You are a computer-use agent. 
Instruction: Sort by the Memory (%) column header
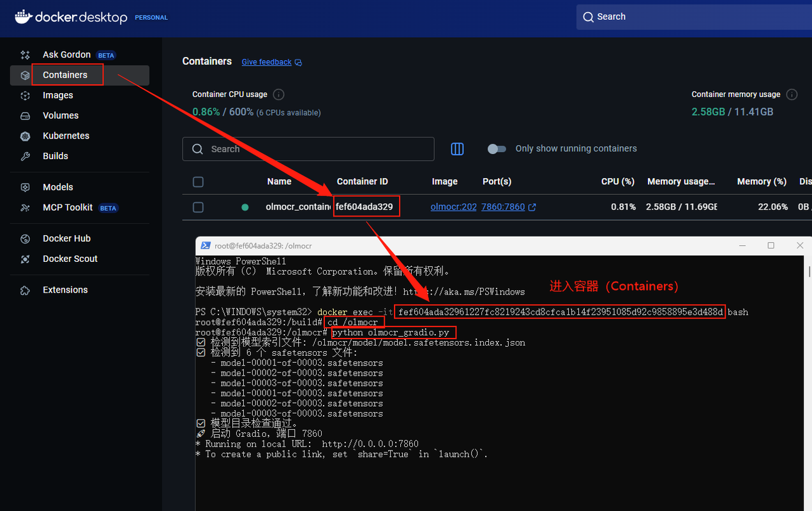coord(762,181)
